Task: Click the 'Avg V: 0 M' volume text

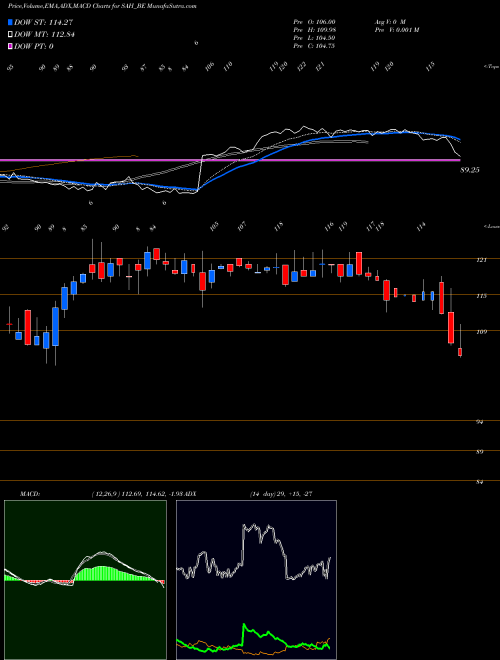Action: click(x=389, y=21)
